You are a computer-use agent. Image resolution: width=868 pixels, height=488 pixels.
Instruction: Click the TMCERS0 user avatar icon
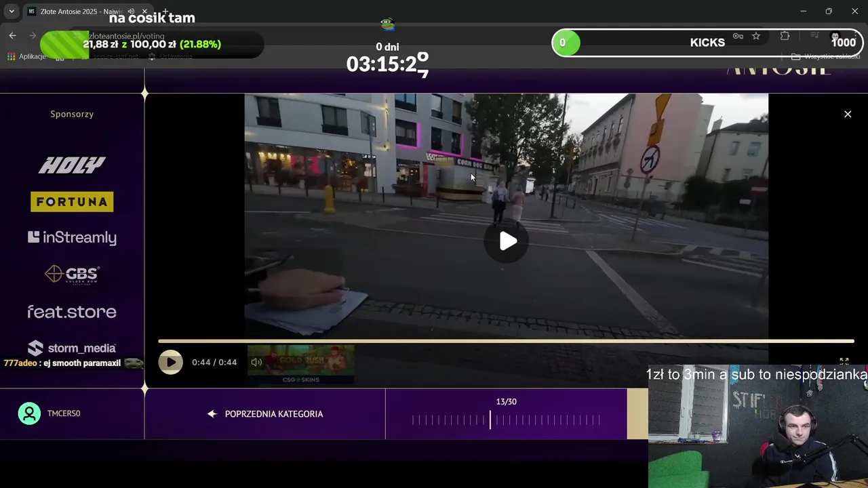29,413
